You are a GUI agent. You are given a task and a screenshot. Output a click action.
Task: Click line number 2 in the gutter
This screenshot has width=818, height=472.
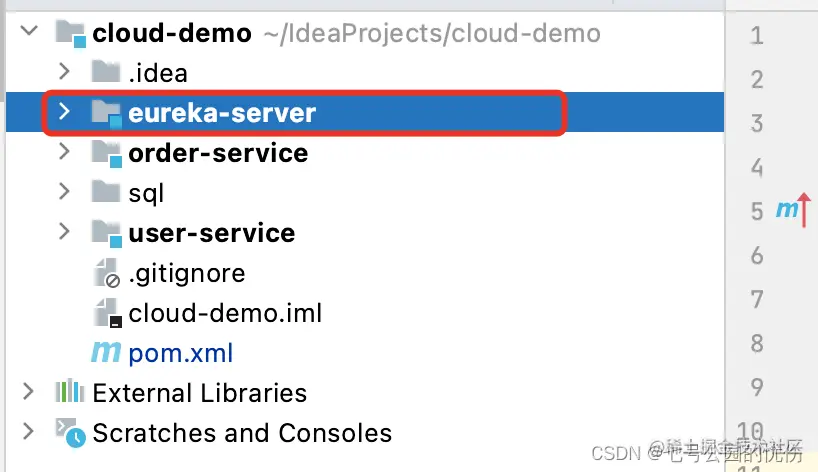[757, 79]
